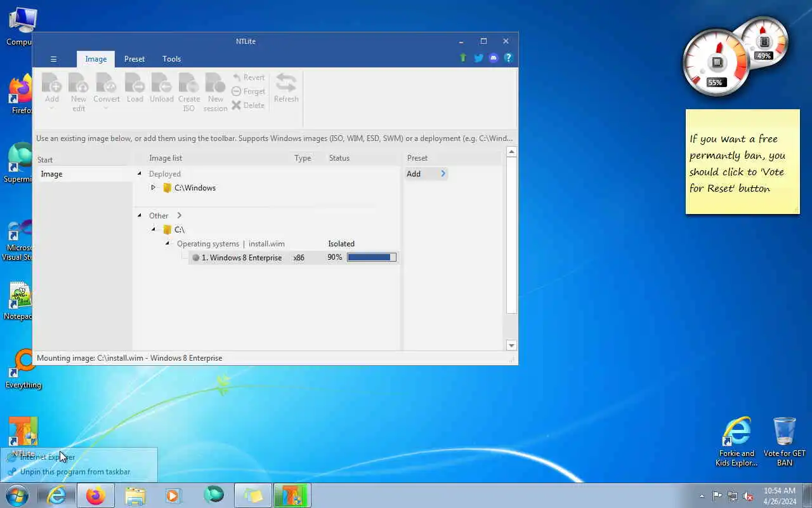Switch to the Tools tab
This screenshot has height=508, width=812.
pyautogui.click(x=171, y=59)
